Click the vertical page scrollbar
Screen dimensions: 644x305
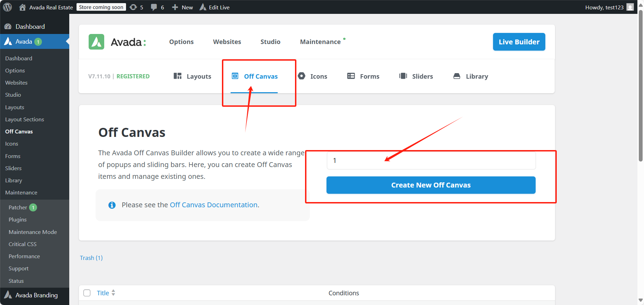click(641, 87)
